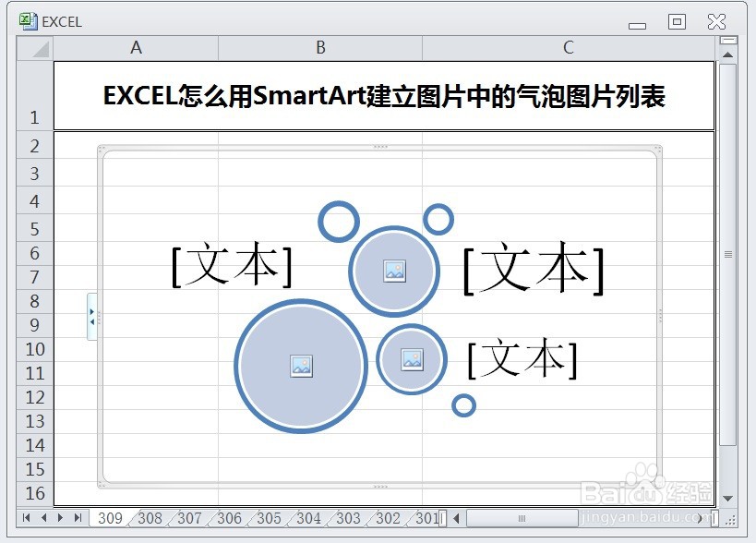This screenshot has width=756, height=543.
Task: Click the horizontal scrollbar thumb
Action: pyautogui.click(x=522, y=519)
